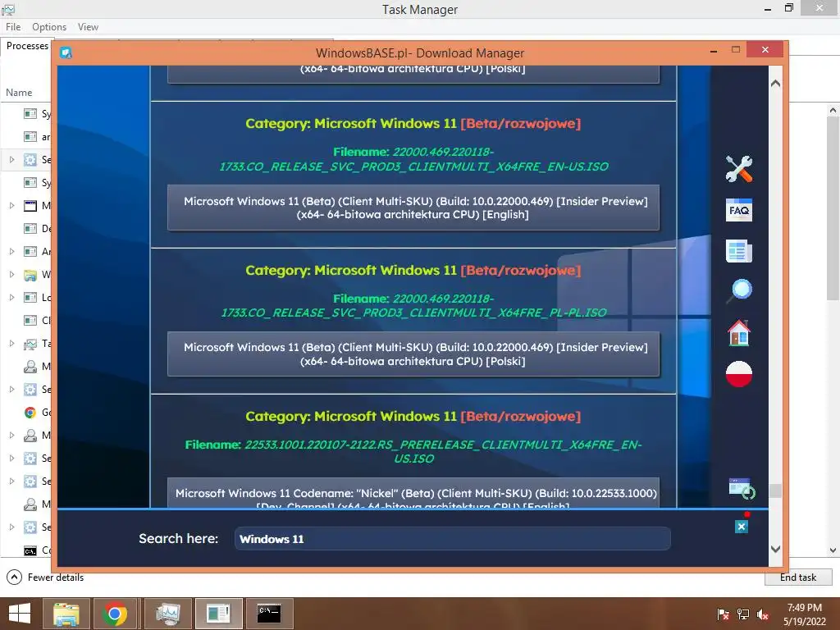840x630 pixels.
Task: Click End task in Task Manager
Action: [797, 577]
